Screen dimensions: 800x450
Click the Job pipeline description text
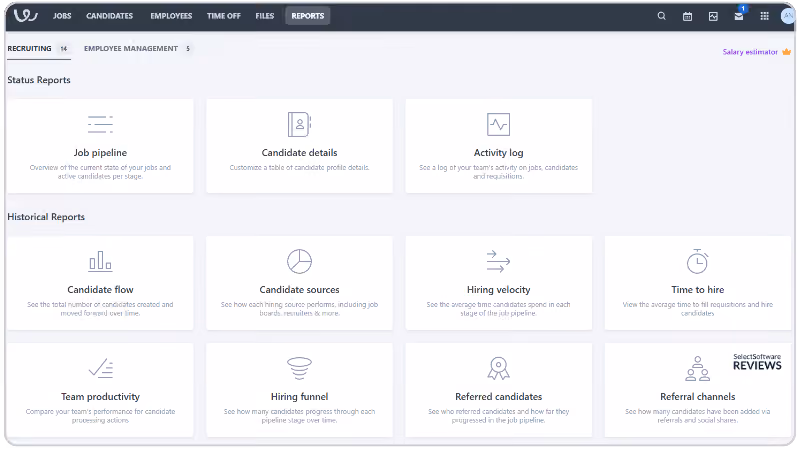click(100, 172)
